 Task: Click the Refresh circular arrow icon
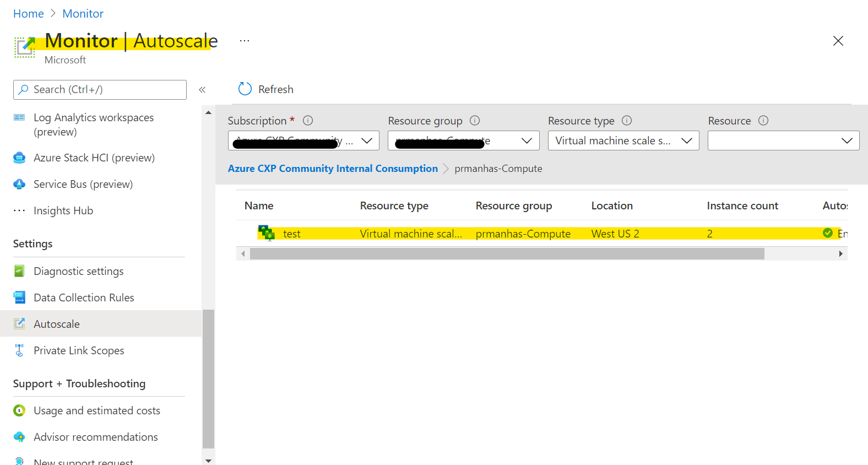(245, 89)
